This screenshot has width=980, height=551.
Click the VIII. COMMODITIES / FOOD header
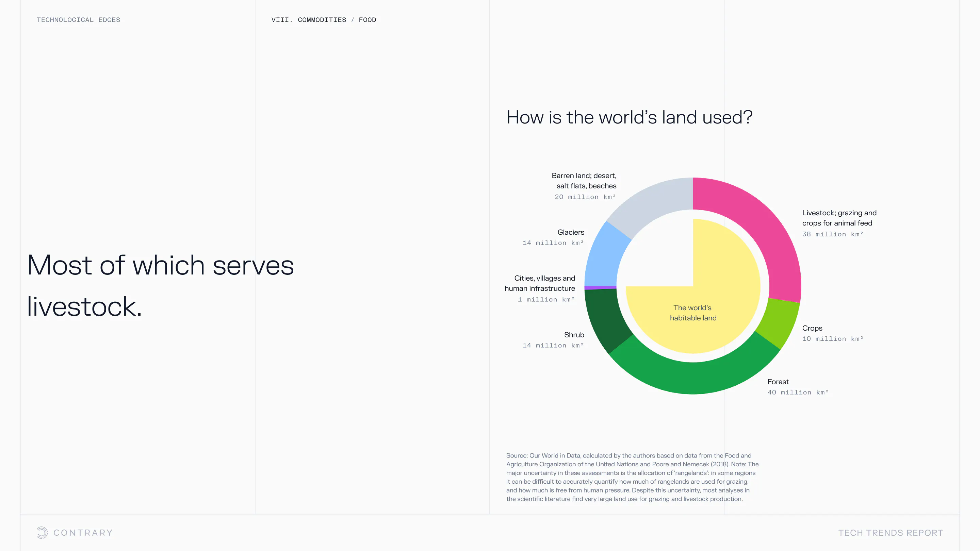pos(323,20)
